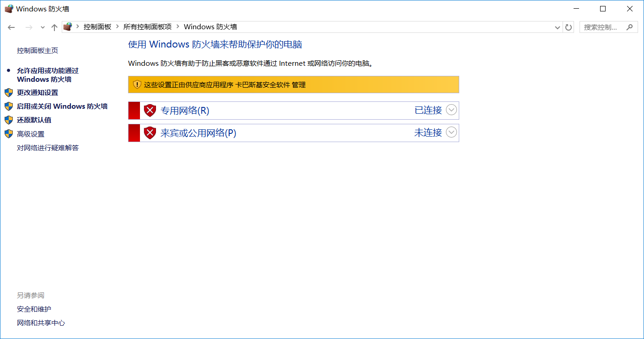Click the Windows 防火墙 breadcrumb segment
The image size is (644, 339).
(210, 27)
